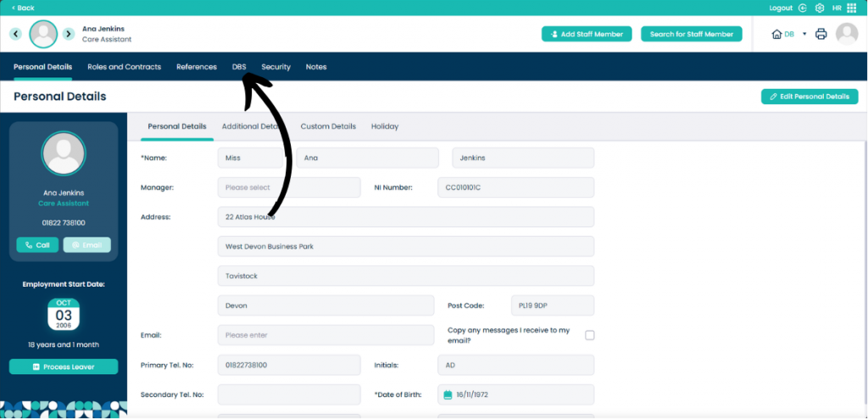Click Logout text at top
Viewport: 868px width, 419px height.
tap(781, 8)
